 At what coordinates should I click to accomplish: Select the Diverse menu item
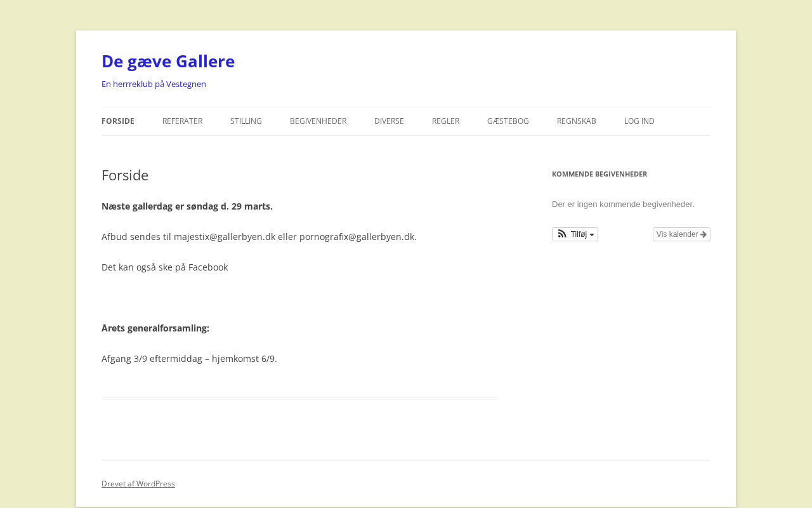click(389, 121)
